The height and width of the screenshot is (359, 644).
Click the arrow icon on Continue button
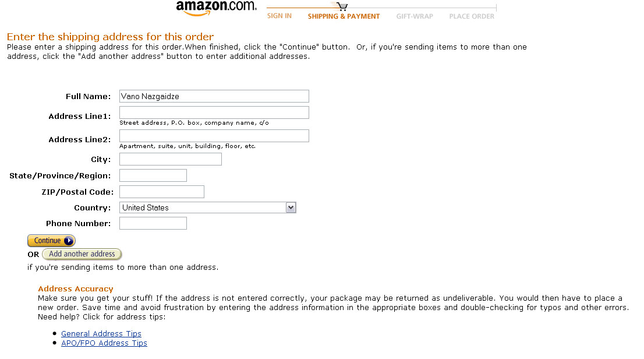[x=69, y=241]
